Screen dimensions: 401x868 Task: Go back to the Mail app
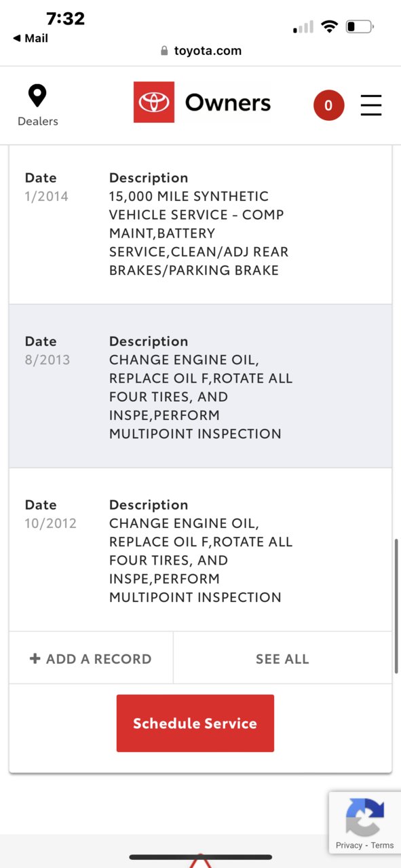31,39
